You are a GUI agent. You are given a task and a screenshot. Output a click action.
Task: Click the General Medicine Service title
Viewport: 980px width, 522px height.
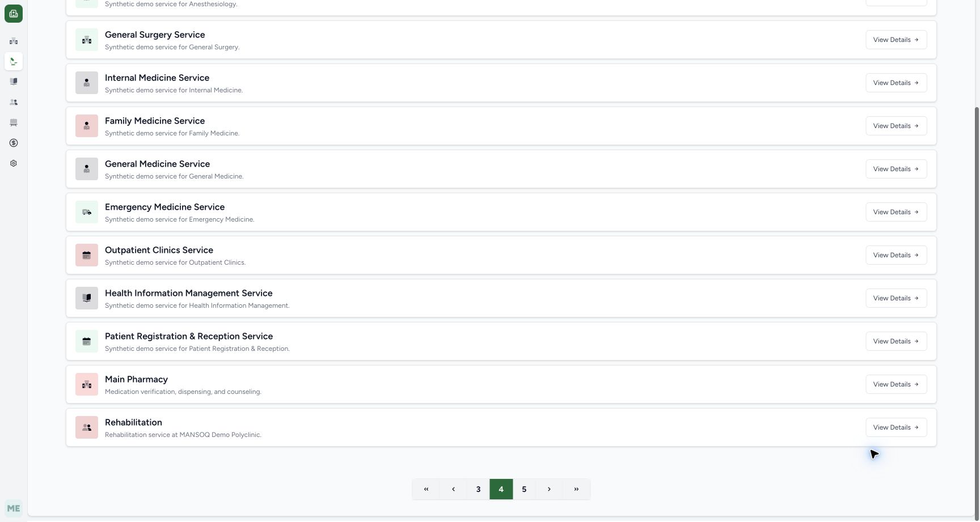coord(157,164)
